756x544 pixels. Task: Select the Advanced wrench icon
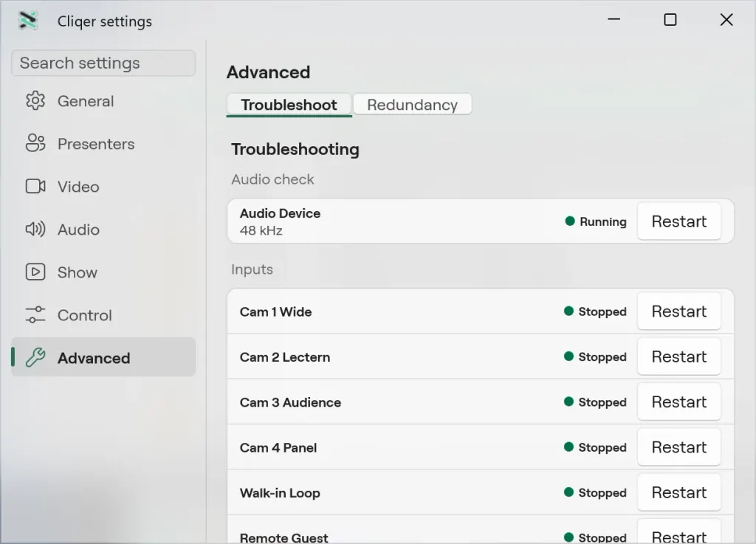pos(35,357)
